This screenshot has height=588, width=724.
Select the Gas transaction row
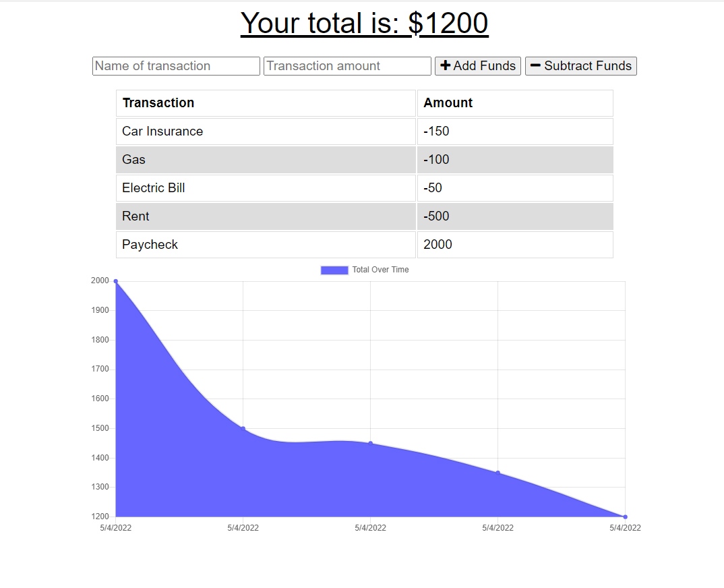click(x=266, y=159)
